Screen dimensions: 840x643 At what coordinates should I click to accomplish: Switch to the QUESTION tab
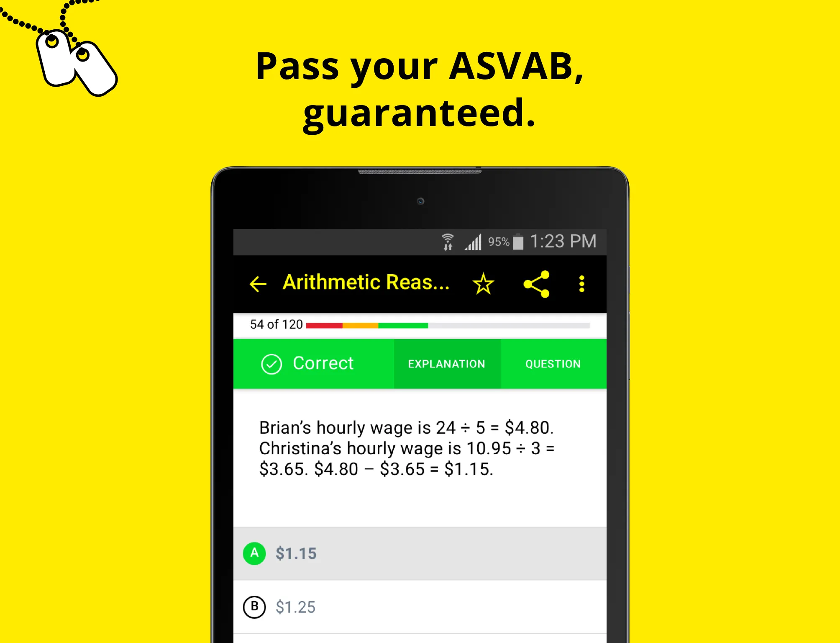click(x=553, y=363)
